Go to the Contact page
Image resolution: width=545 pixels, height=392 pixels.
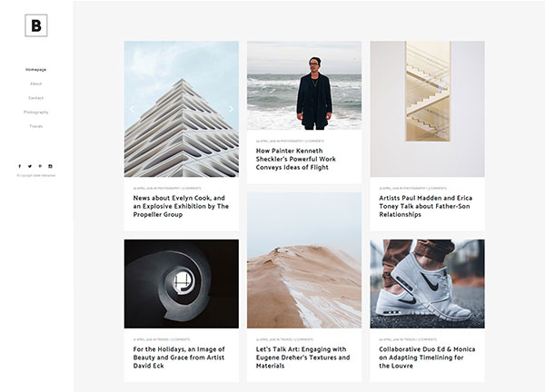35,98
